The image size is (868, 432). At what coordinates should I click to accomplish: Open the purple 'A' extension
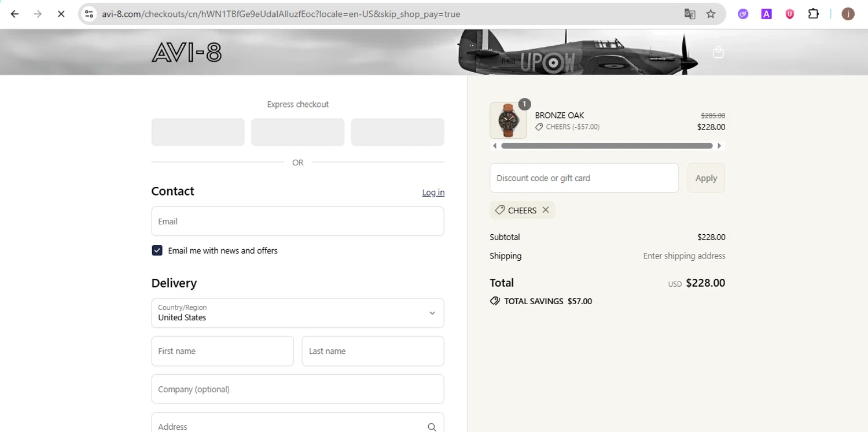[766, 14]
